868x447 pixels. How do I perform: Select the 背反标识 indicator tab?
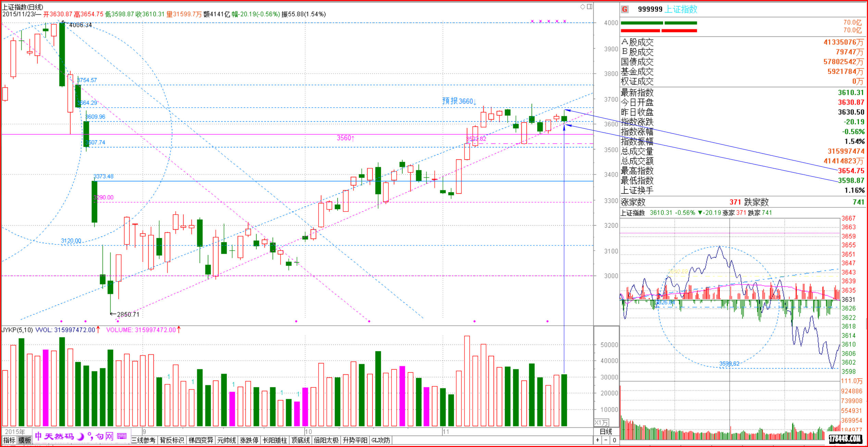(x=172, y=440)
